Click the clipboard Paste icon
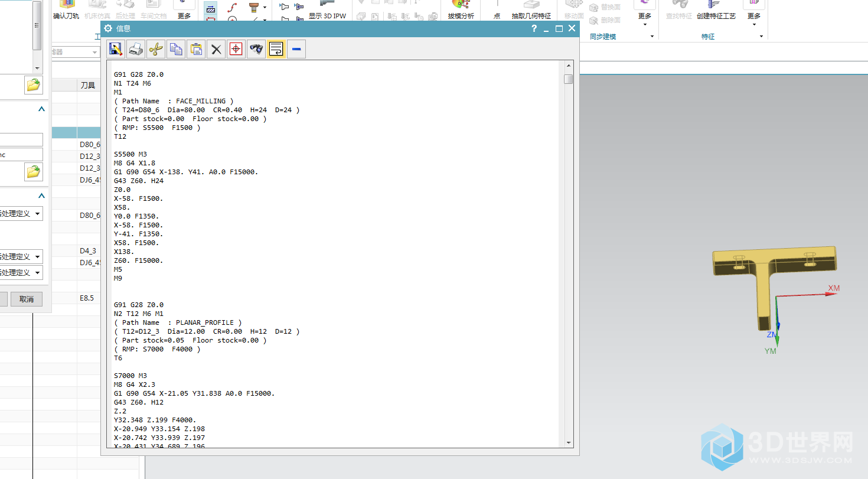868x479 pixels. pos(196,50)
